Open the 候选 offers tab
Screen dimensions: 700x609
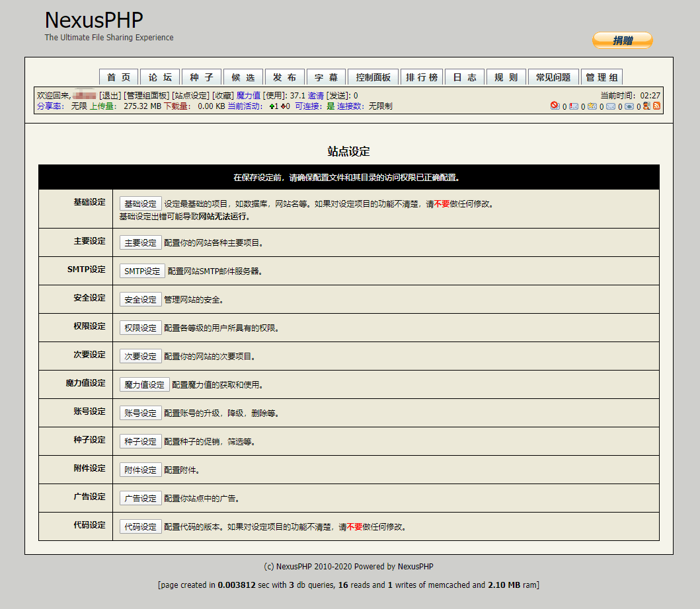click(243, 77)
